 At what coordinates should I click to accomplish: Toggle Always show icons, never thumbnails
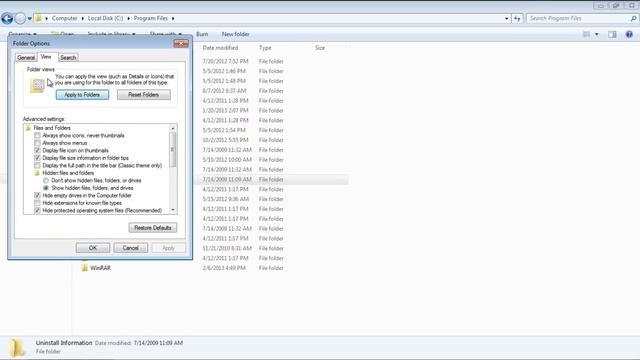point(37,136)
